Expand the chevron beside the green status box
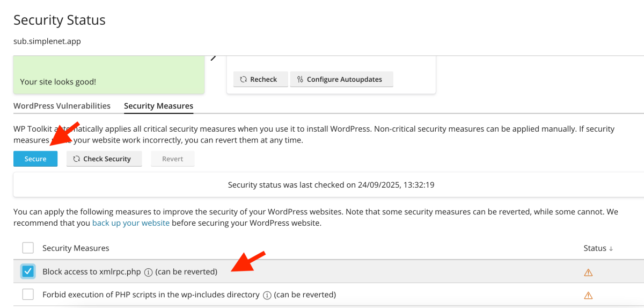The width and height of the screenshot is (644, 308). point(213,58)
